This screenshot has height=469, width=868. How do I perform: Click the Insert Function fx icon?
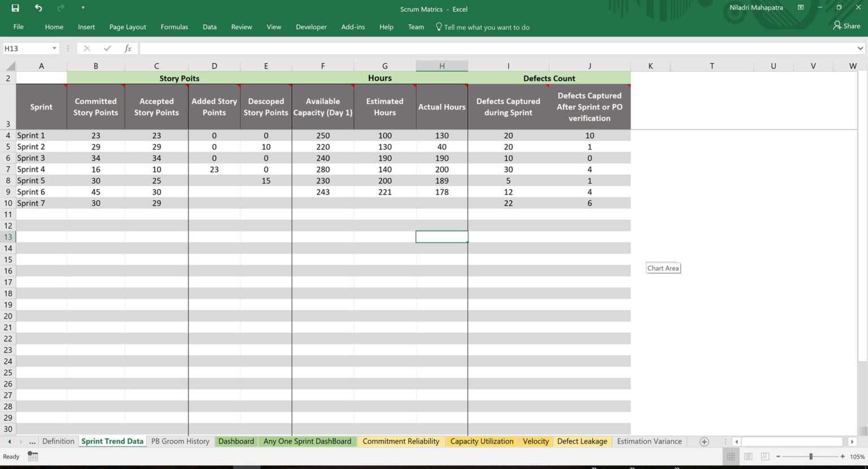(128, 48)
